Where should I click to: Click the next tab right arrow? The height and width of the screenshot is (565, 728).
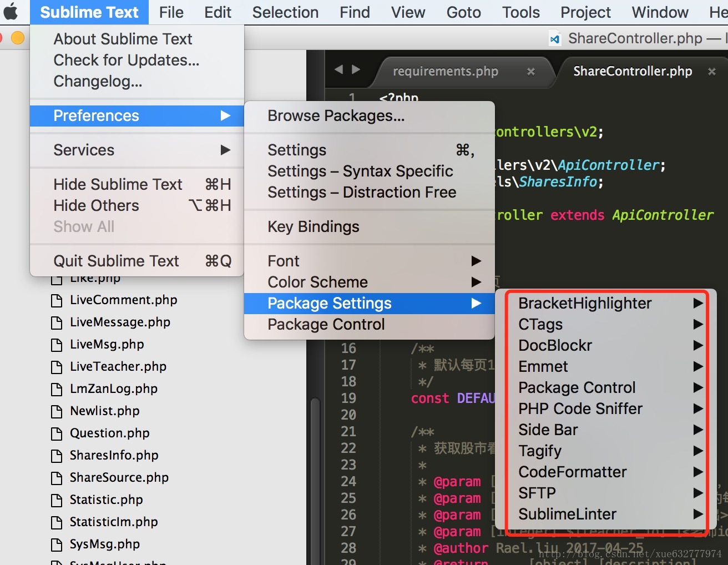coord(356,69)
